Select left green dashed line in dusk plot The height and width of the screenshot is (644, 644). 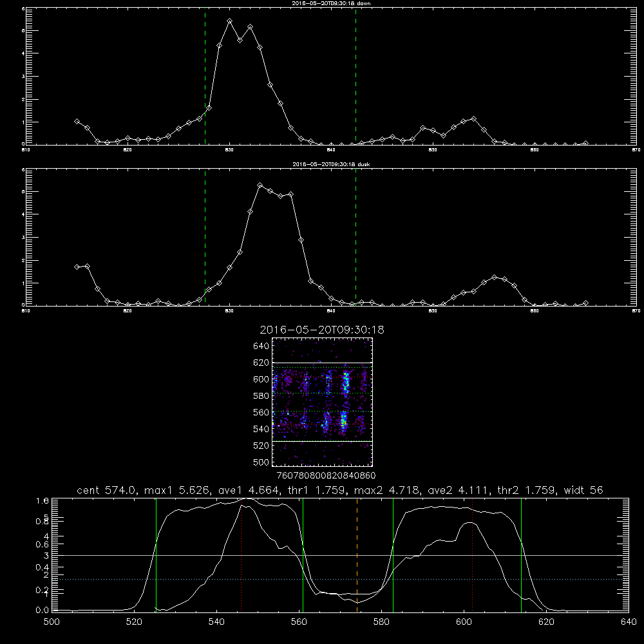[205, 237]
